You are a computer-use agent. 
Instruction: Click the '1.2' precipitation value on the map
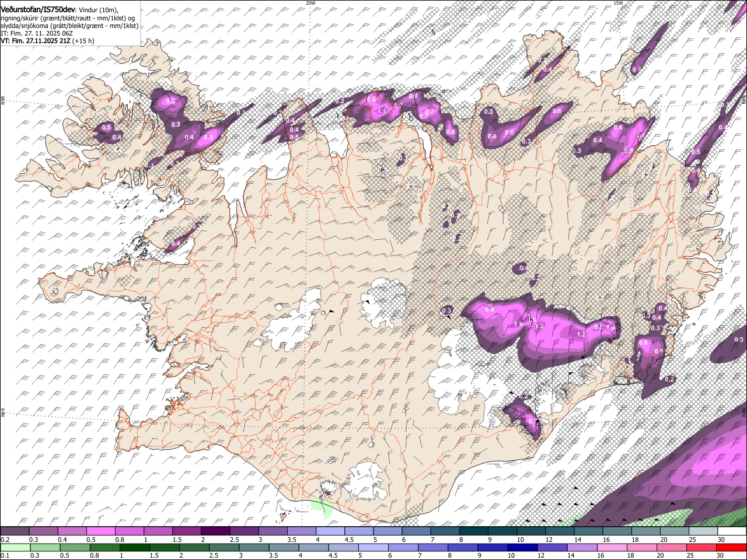581,334
